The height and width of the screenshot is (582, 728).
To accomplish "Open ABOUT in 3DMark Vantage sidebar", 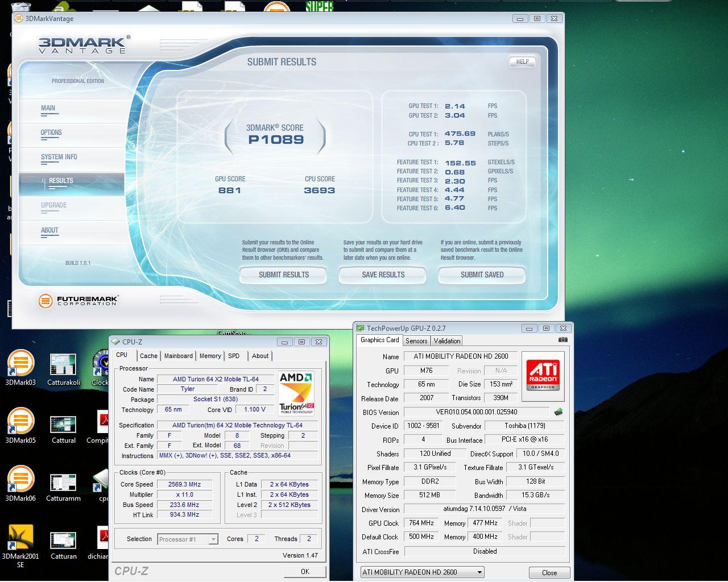I will coord(72,232).
